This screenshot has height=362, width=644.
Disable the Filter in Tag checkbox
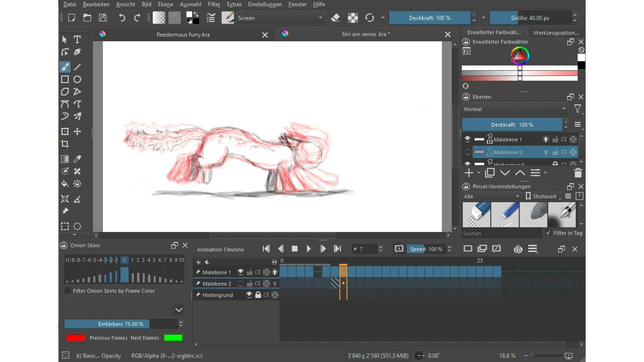tap(548, 233)
